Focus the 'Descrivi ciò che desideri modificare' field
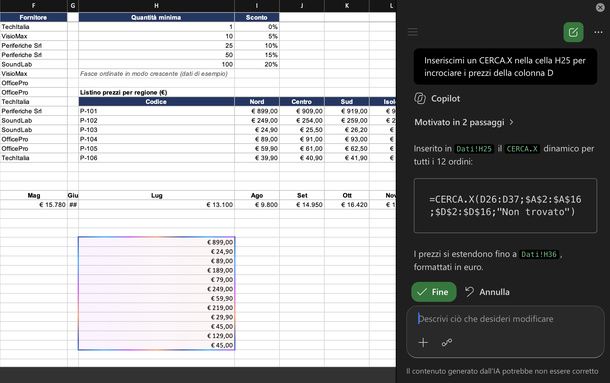 point(505,319)
